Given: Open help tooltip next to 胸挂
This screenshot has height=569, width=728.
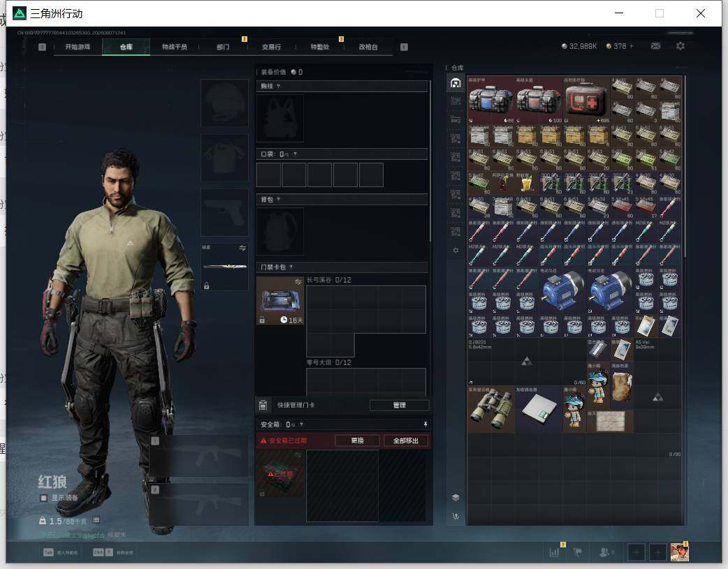Looking at the screenshot, I should tap(278, 87).
